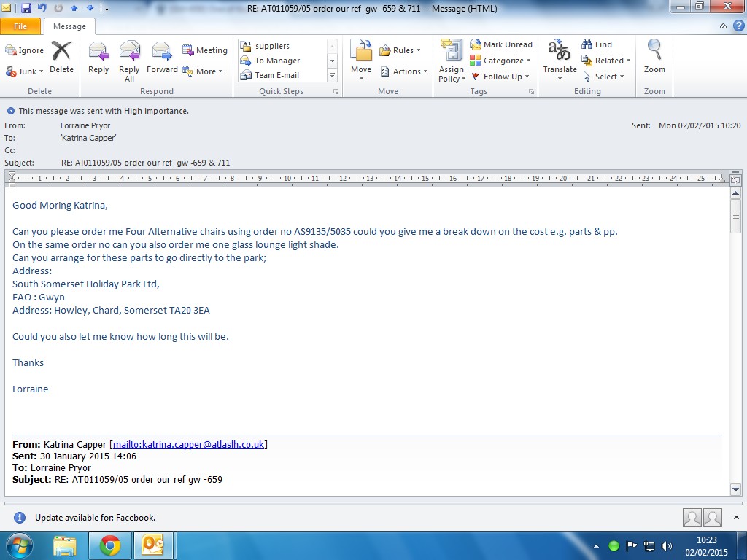Open the Categorize color dropdown
The height and width of the screenshot is (560, 747).
pyautogui.click(x=500, y=61)
